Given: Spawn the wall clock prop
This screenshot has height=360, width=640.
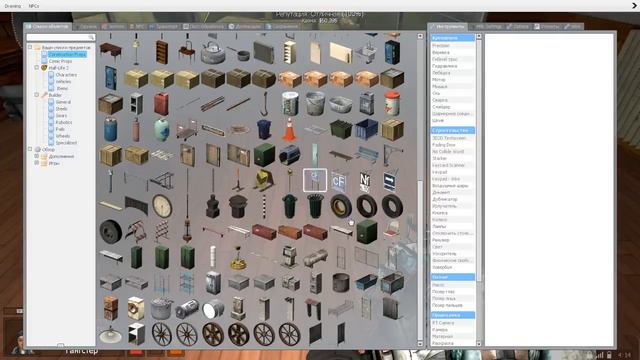Looking at the screenshot, I should click(x=162, y=206).
